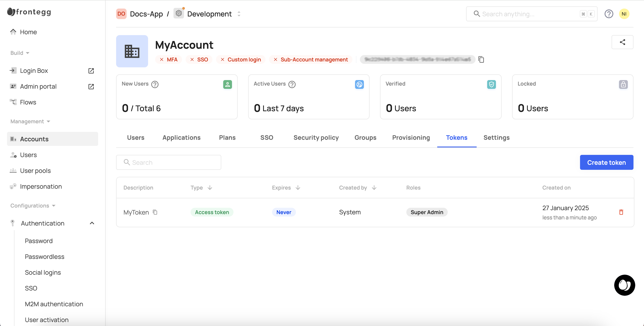The height and width of the screenshot is (326, 644).
Task: Collapse the Management section
Action: [48, 122]
